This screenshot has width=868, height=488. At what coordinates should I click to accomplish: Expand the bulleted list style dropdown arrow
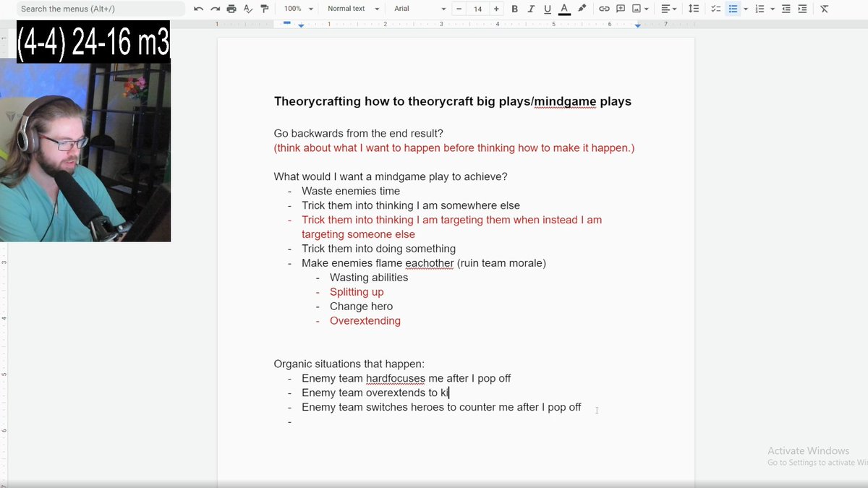point(744,9)
